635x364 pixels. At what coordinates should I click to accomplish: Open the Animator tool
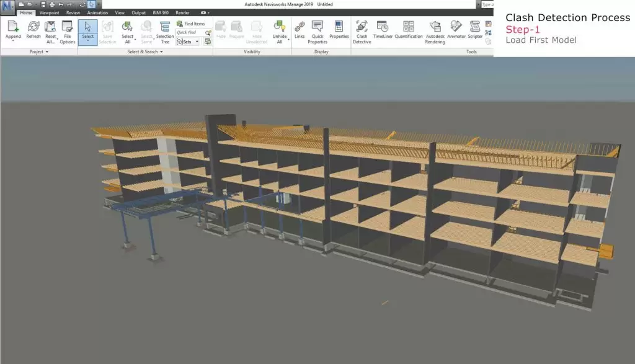click(456, 30)
